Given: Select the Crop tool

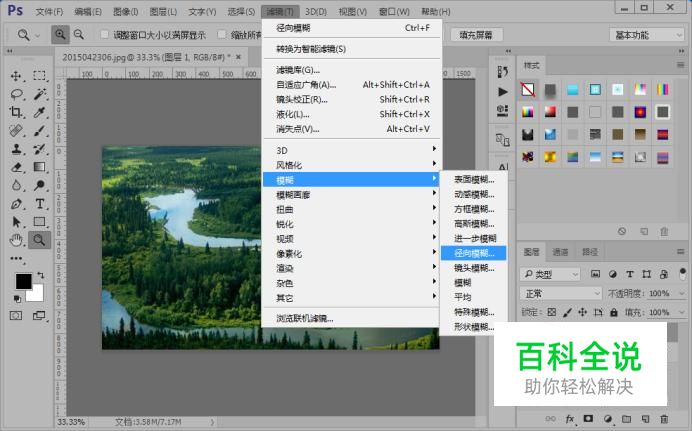Looking at the screenshot, I should click(x=16, y=112).
